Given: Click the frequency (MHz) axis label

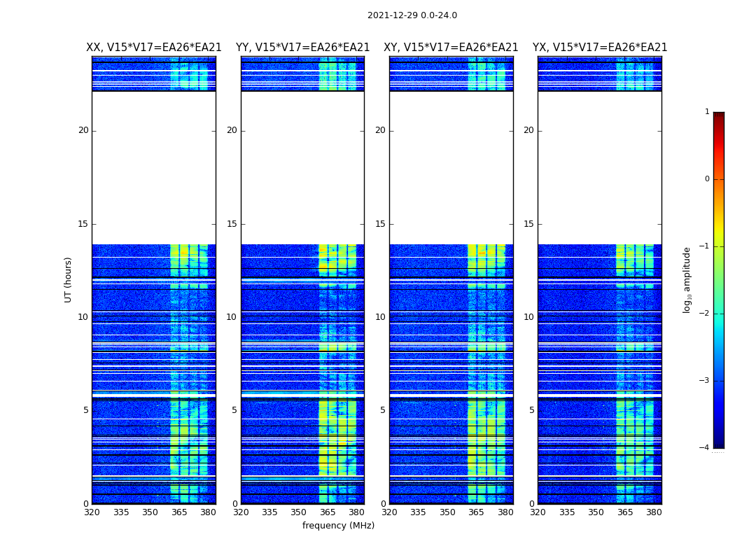Looking at the screenshot, I should click(x=338, y=525).
